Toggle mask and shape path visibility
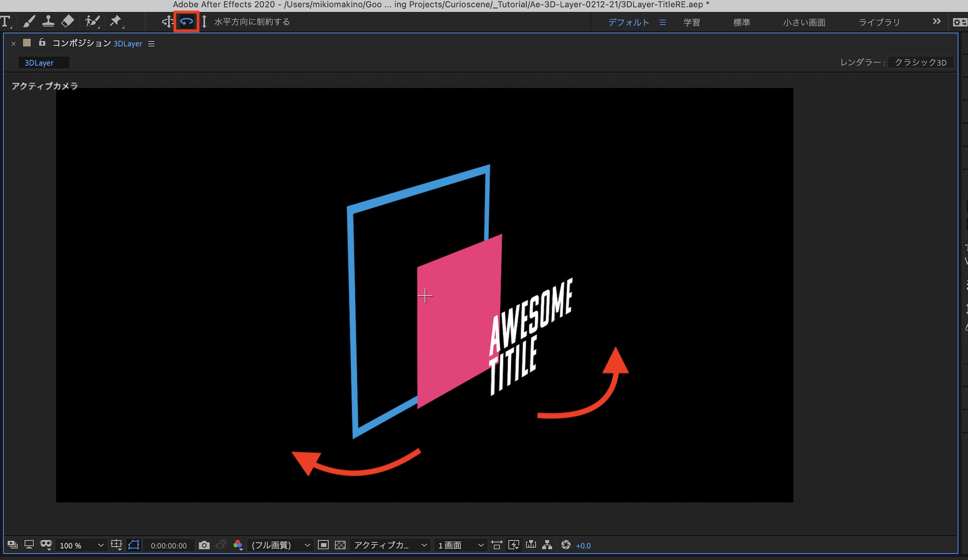 [134, 545]
